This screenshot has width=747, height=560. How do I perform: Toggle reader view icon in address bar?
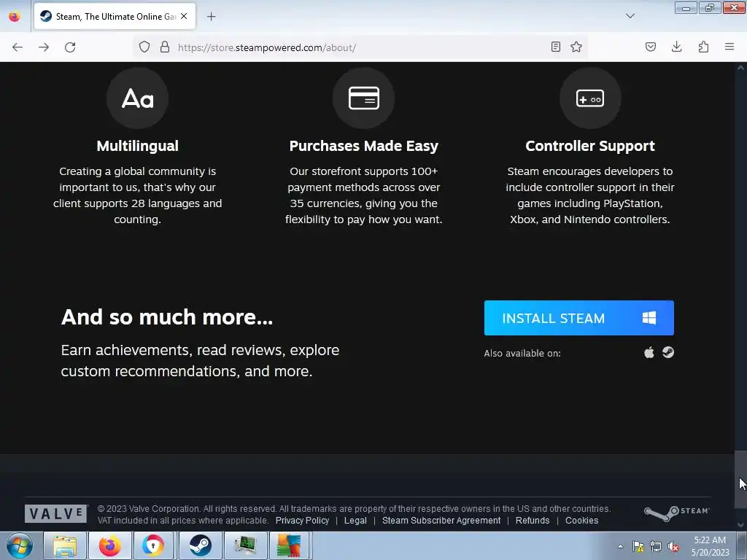[555, 47]
